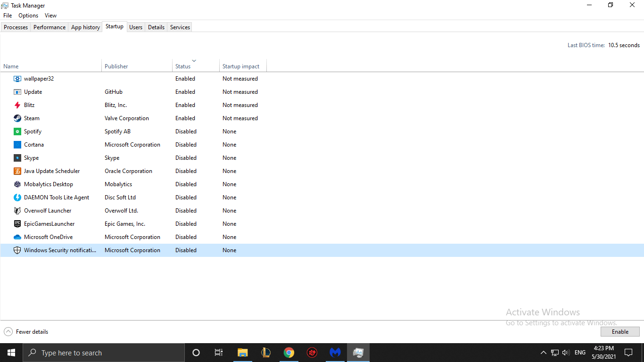Click the Microsoft OneDrive cloud icon
This screenshot has height=362, width=644.
click(x=17, y=237)
